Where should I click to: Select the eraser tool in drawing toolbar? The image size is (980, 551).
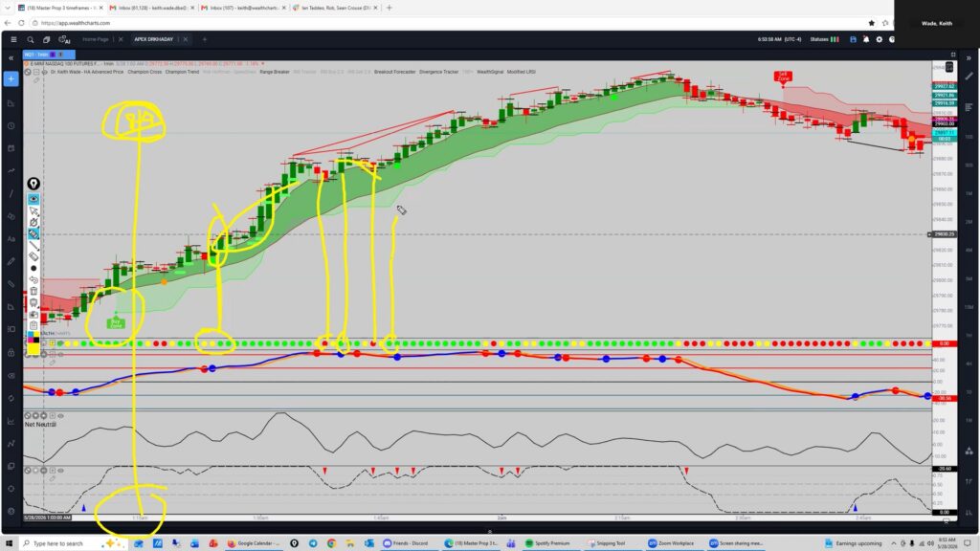(33, 256)
